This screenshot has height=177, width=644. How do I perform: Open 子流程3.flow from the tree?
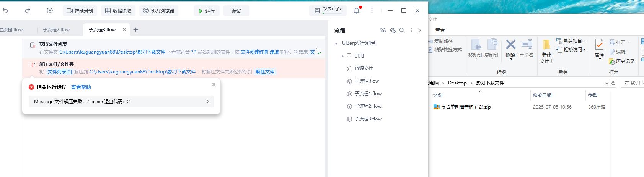click(368, 119)
